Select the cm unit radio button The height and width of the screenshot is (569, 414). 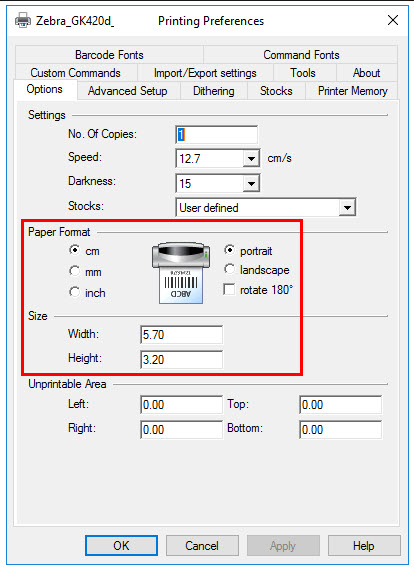point(74,250)
